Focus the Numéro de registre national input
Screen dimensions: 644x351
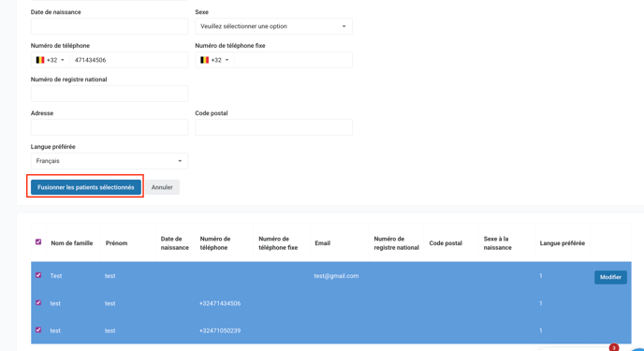point(110,94)
